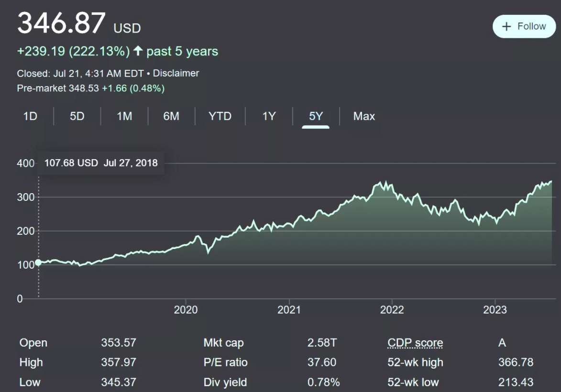Click the 107.68 USD chart tooltip
561x392 pixels.
tap(101, 163)
